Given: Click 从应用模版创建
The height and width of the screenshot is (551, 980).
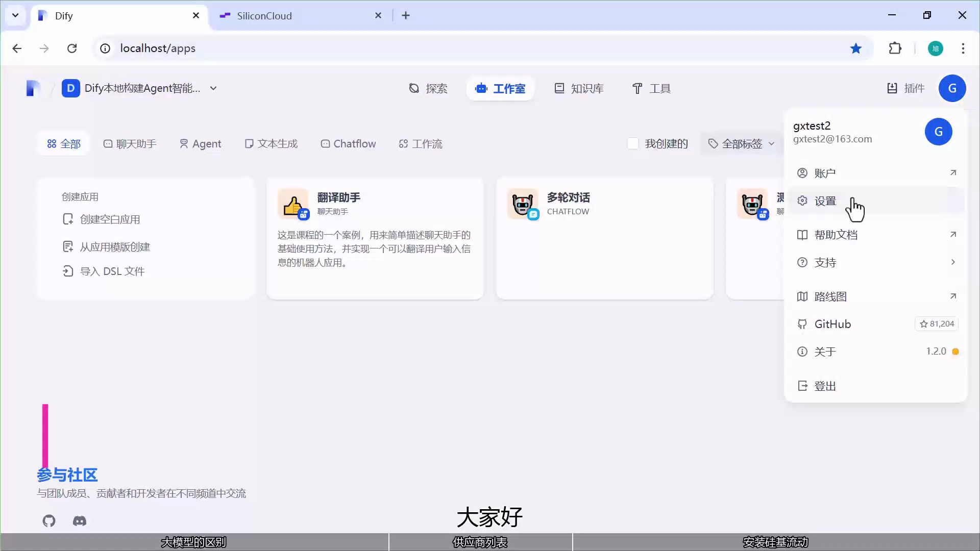Looking at the screenshot, I should click(x=106, y=247).
